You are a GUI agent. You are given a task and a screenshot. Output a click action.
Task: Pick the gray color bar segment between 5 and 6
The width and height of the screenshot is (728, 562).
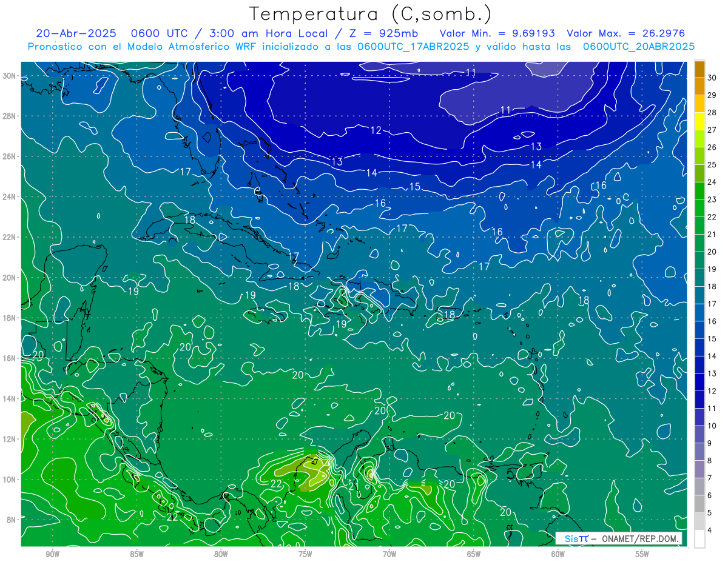pyautogui.click(x=699, y=504)
